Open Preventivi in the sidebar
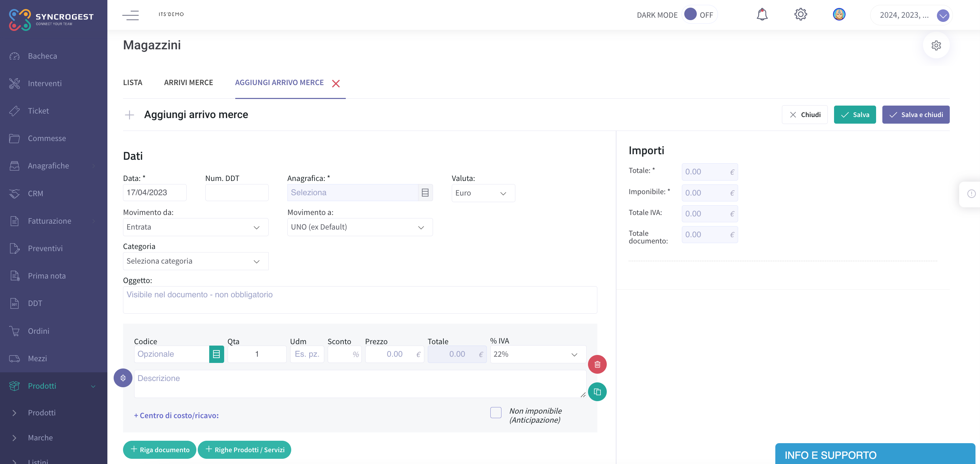This screenshot has height=464, width=980. coord(45,248)
